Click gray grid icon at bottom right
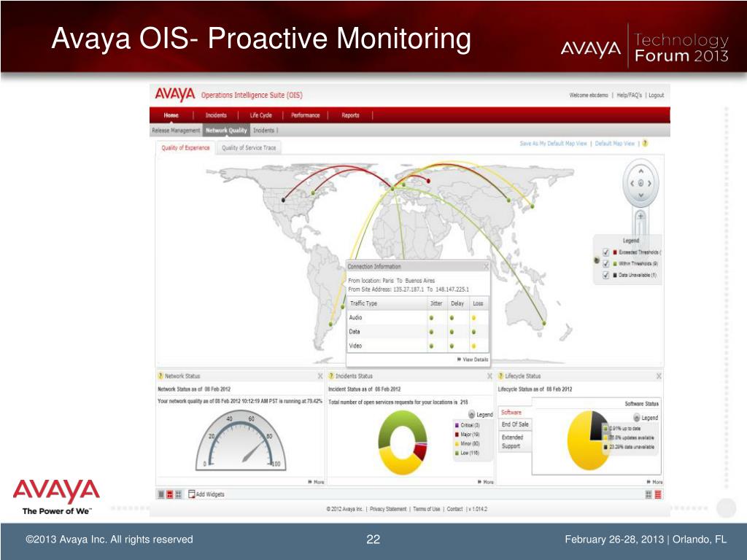This screenshot has width=747, height=560. [649, 495]
